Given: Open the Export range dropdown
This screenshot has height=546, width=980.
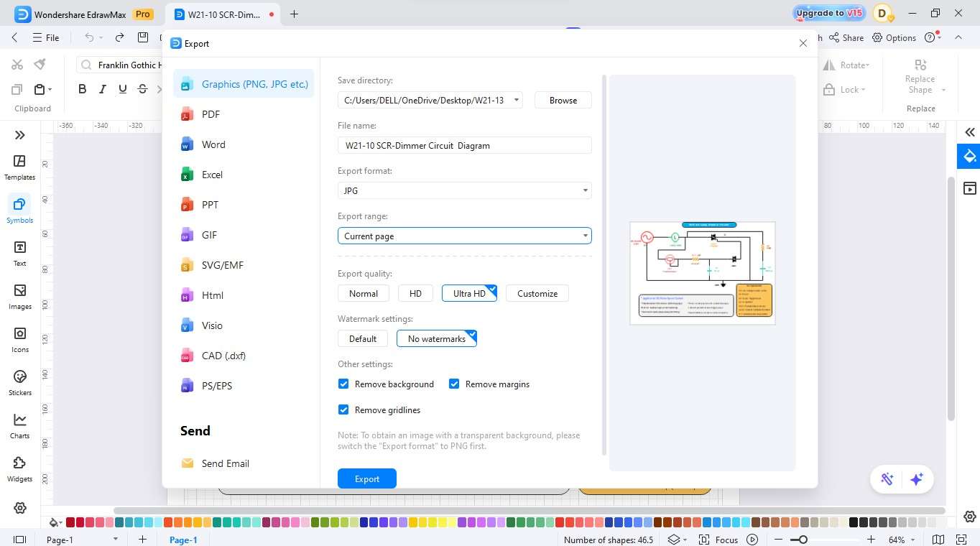Looking at the screenshot, I should point(585,236).
